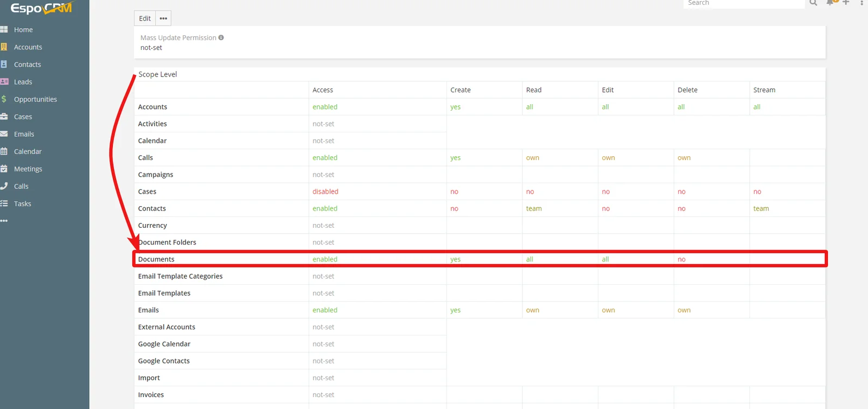868x409 pixels.
Task: Open Home in the sidebar
Action: [23, 30]
